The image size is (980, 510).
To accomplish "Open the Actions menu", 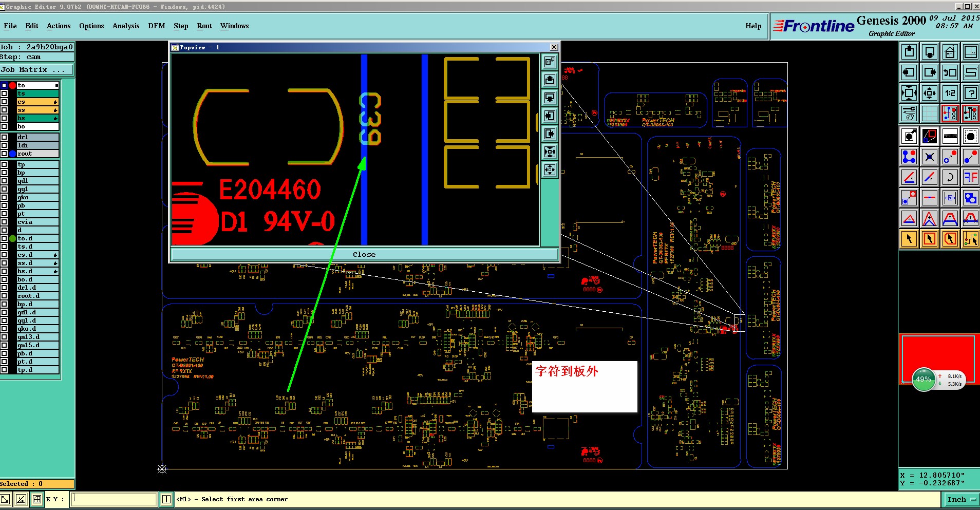I will [59, 26].
